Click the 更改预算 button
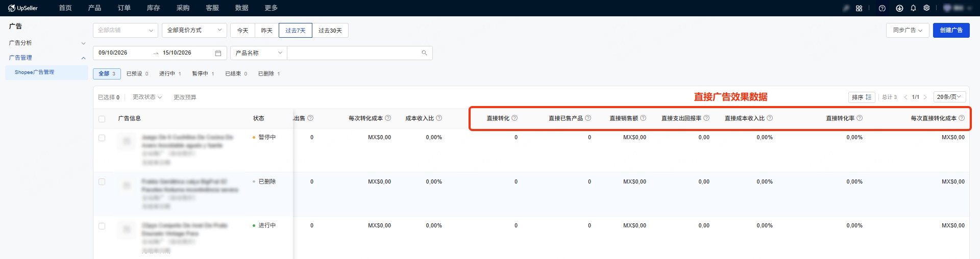This screenshot has width=980, height=259. coord(185,97)
